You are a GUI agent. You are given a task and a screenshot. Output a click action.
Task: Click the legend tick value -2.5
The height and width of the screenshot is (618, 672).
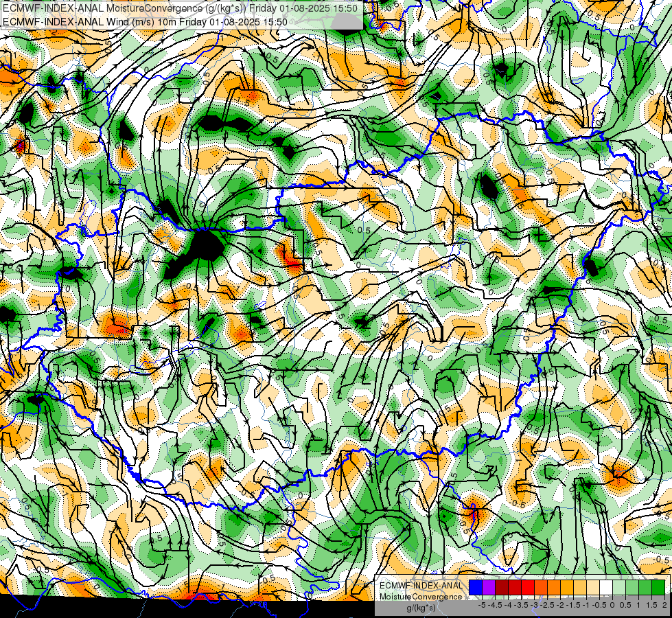coord(547,605)
